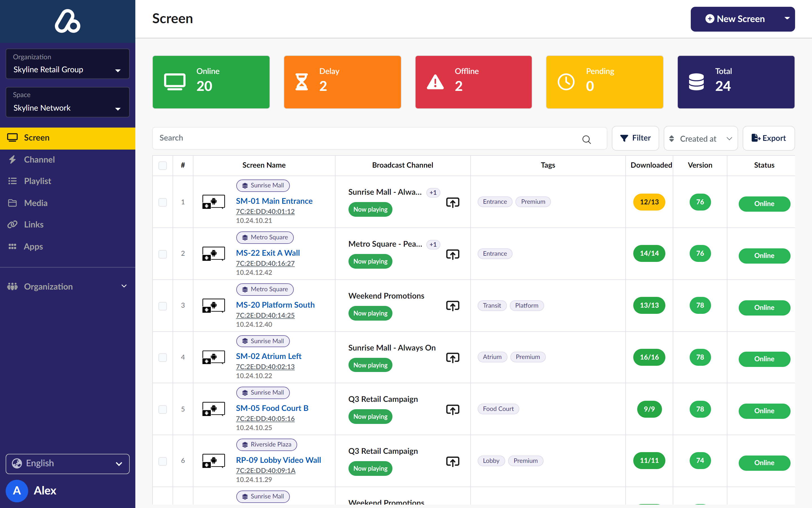The height and width of the screenshot is (508, 812).
Task: Go to Apps in the sidebar
Action: [x=67, y=246]
